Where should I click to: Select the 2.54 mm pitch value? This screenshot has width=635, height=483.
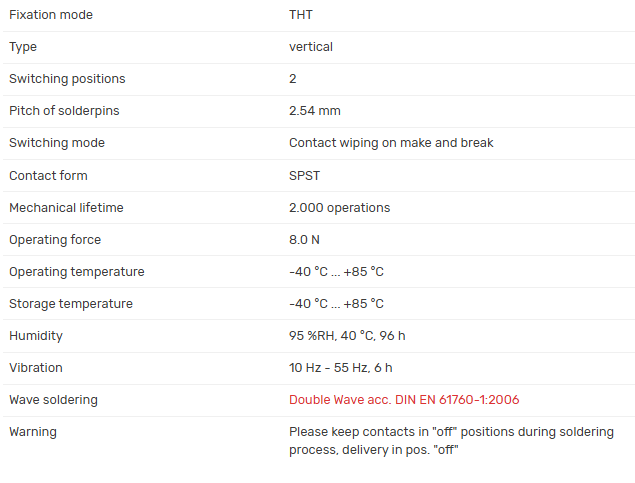314,111
